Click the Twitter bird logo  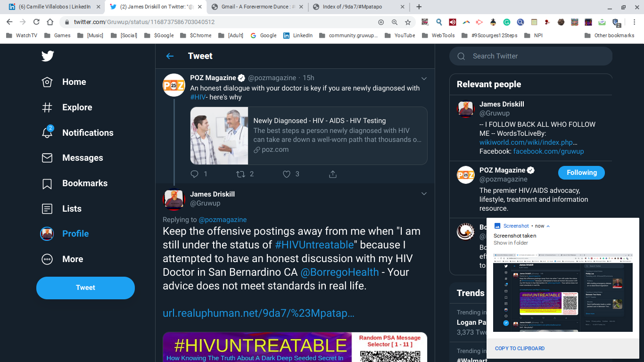point(48,56)
